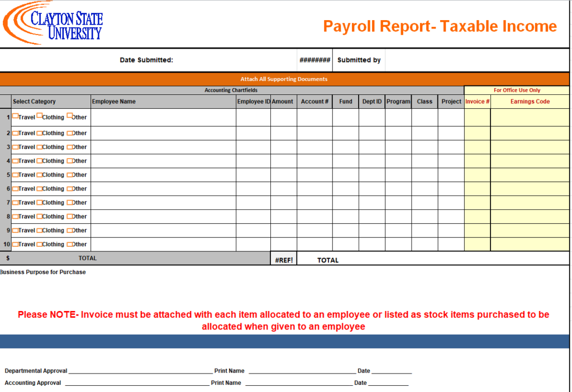Viewport: 572px width, 392px height.
Task: Select the Business Purpose for Purchase label
Action: click(43, 272)
